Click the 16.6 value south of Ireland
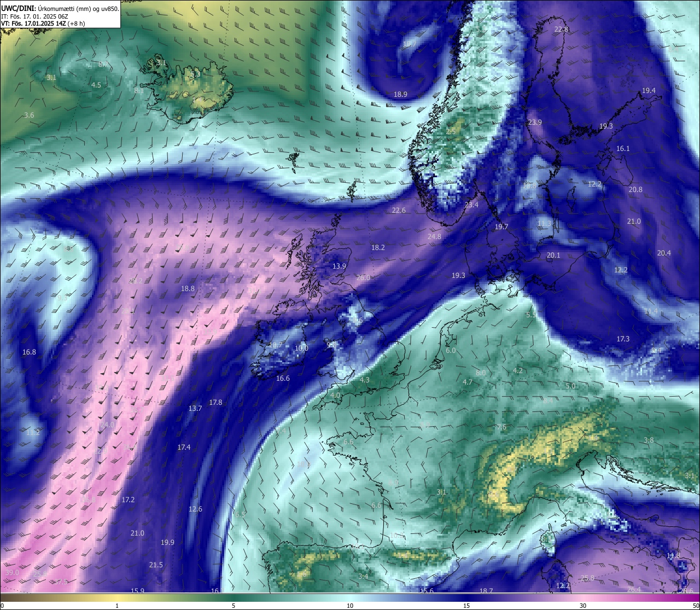 [283, 379]
